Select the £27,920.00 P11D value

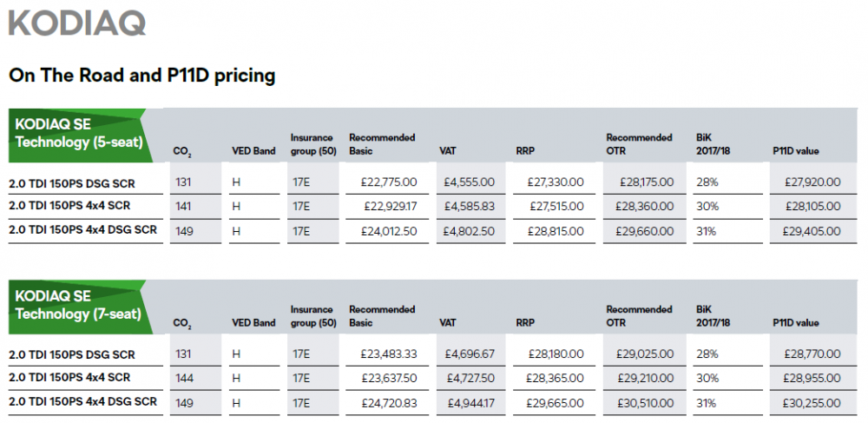[x=812, y=182]
